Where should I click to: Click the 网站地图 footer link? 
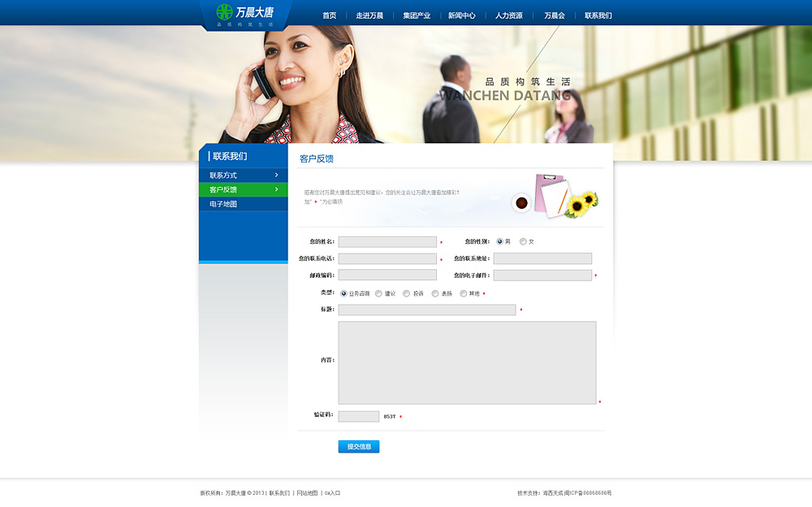[307, 493]
